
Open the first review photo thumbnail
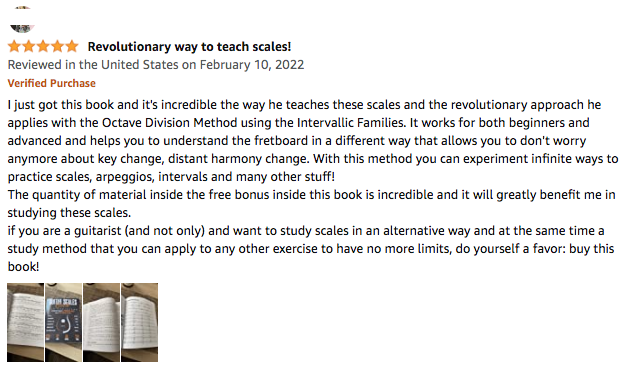(x=25, y=322)
